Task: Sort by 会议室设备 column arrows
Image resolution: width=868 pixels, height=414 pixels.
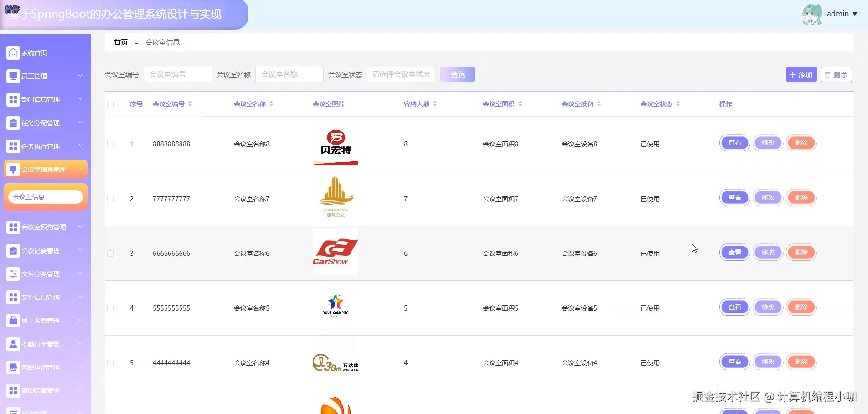Action: click(599, 104)
